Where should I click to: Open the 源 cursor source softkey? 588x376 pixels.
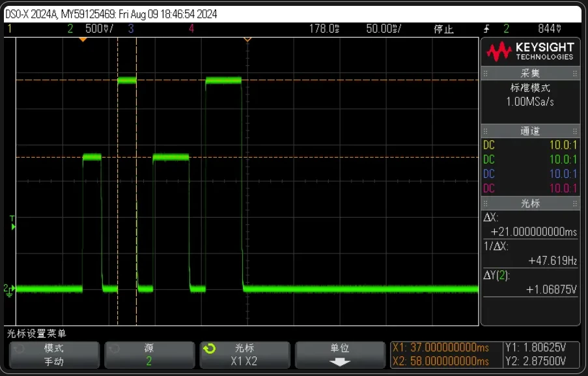coord(149,355)
